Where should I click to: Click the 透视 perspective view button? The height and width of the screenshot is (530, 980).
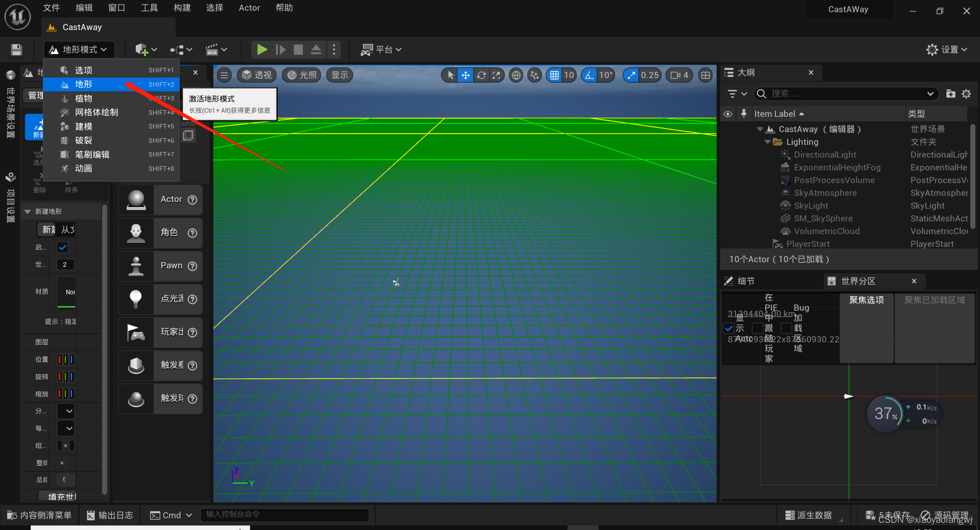tap(257, 75)
